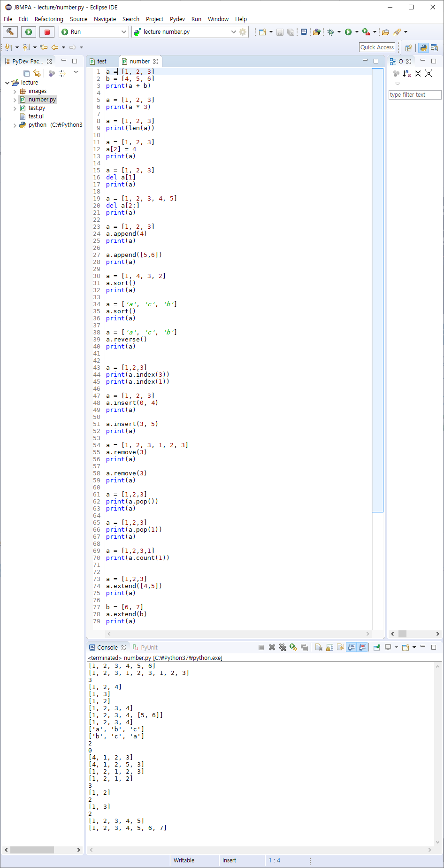The height and width of the screenshot is (868, 444).
Task: Expand the 'images' folder node
Action: click(15, 92)
